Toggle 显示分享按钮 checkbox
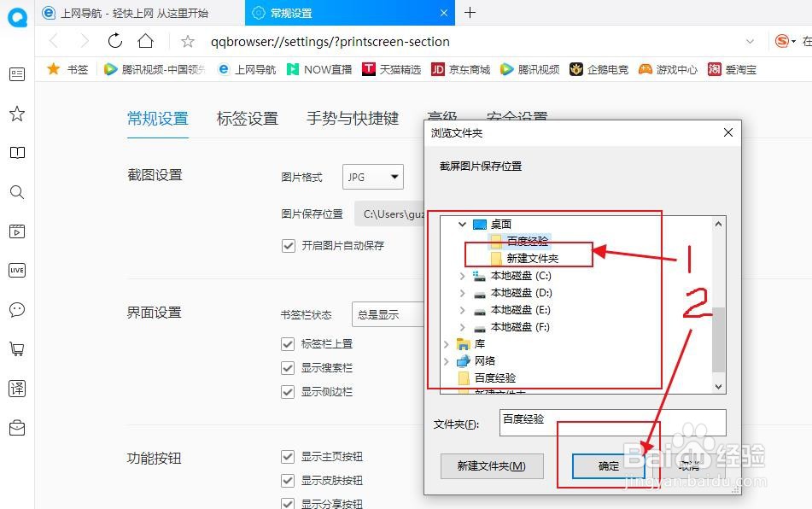This screenshot has width=812, height=509. pos(288,503)
